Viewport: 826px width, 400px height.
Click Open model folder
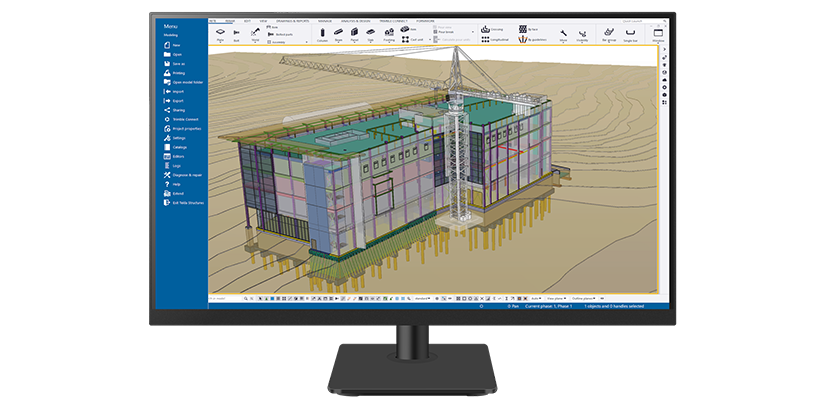(184, 82)
